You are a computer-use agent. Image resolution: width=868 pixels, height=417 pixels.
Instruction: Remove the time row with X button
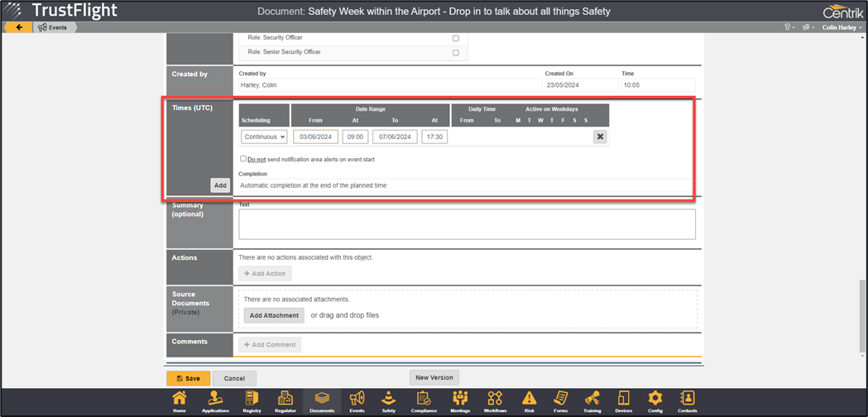(600, 137)
